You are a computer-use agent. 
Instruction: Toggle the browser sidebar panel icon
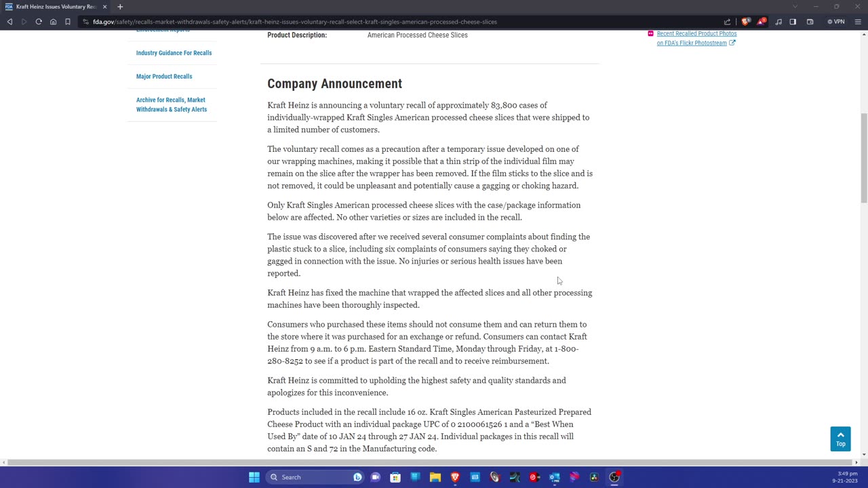[793, 22]
